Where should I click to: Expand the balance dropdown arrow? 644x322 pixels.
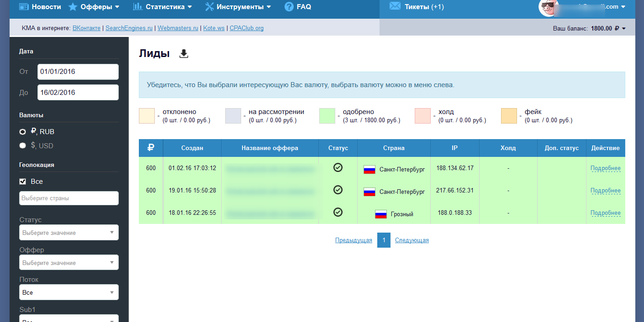(x=624, y=29)
